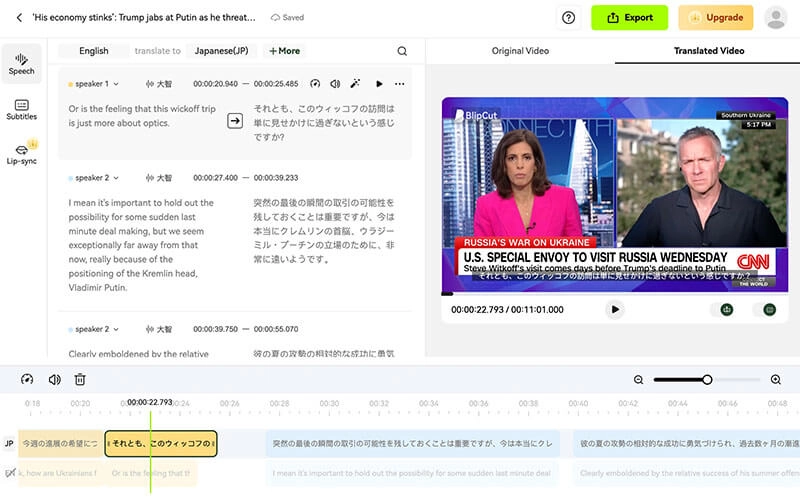
Task: Click the +More languages button
Action: click(285, 51)
